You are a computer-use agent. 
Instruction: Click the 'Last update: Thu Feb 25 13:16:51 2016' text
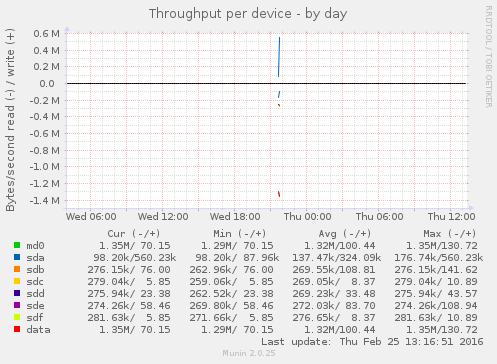372,342
